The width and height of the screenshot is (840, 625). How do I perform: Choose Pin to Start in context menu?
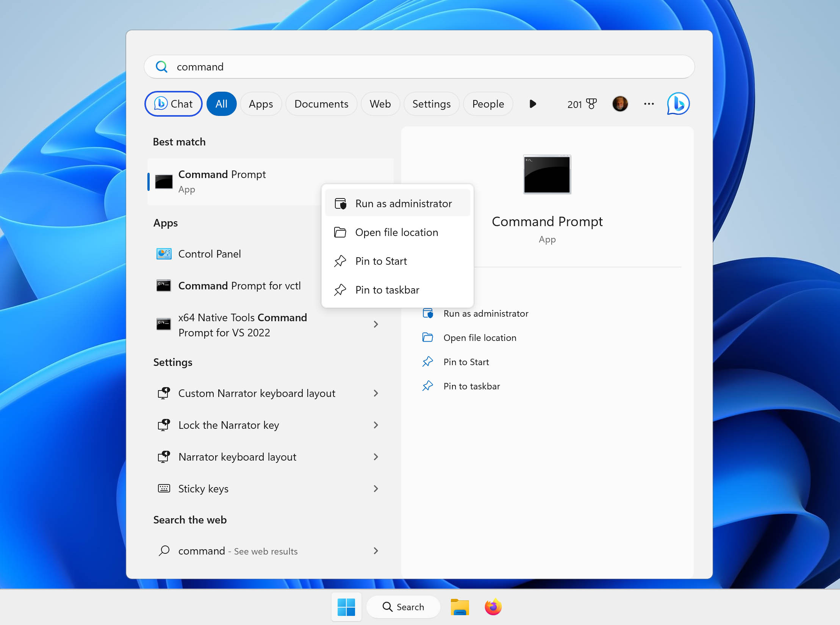click(x=397, y=261)
